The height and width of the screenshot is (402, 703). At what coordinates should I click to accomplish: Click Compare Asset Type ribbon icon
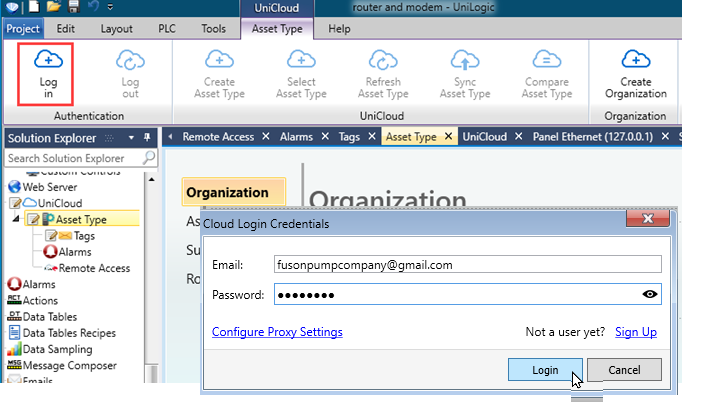click(547, 59)
